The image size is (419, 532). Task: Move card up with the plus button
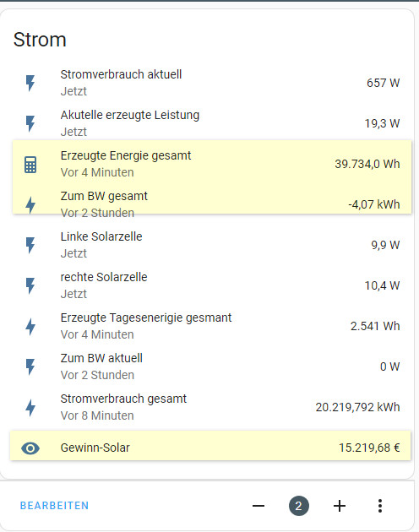point(340,506)
